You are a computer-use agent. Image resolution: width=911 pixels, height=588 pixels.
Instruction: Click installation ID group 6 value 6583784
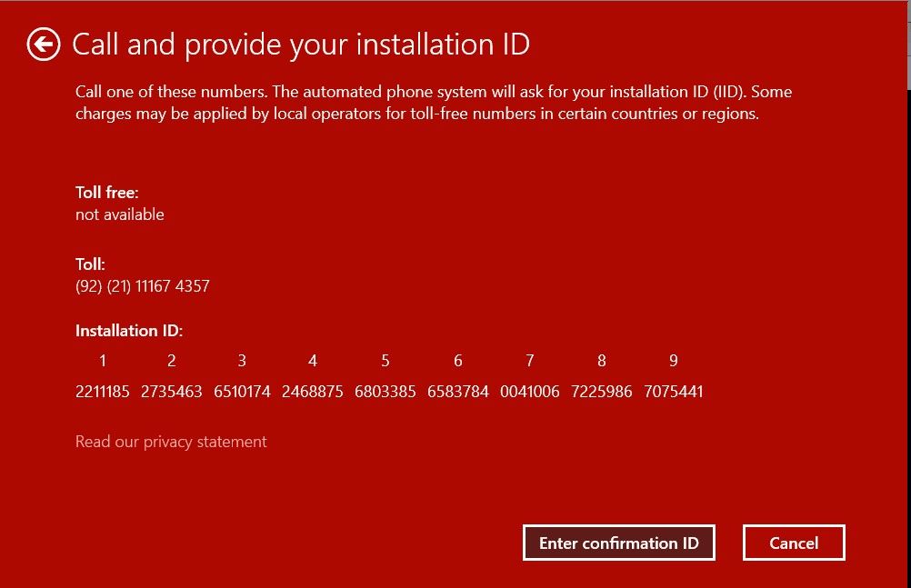(x=457, y=392)
